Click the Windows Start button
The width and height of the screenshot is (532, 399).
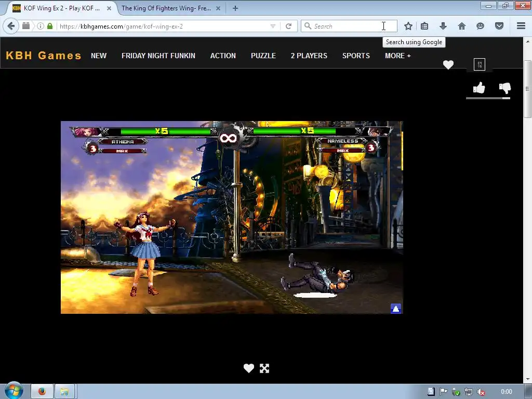(14, 391)
